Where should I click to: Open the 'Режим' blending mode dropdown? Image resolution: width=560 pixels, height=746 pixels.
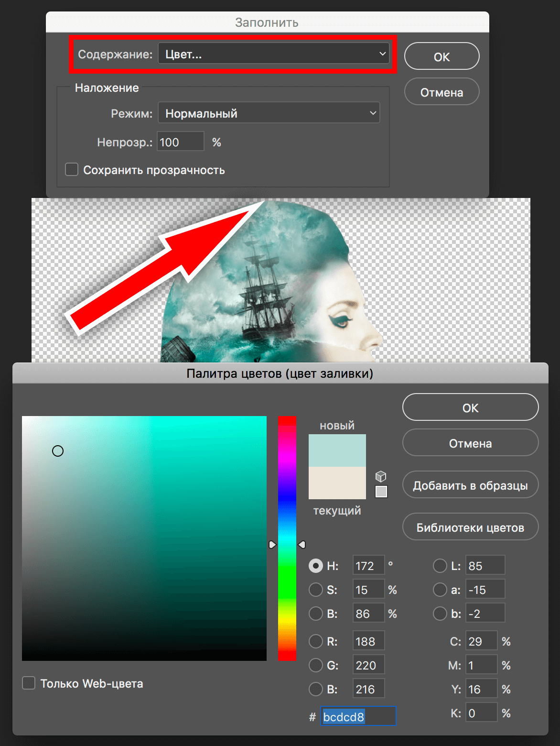[269, 113]
